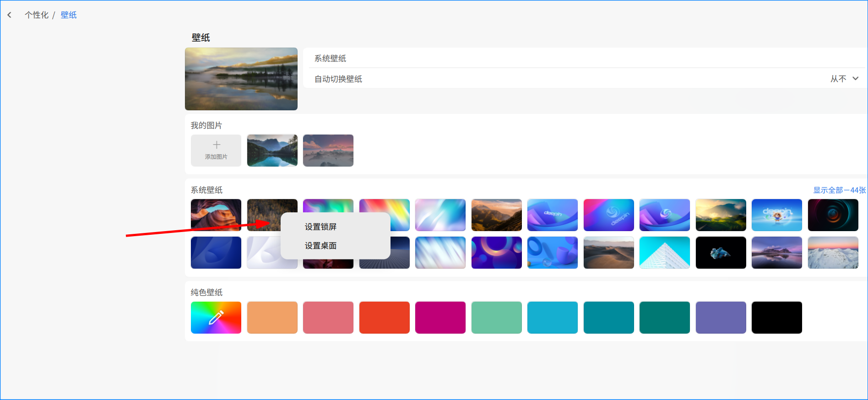
Task: Choose 设置锁屏 from the context menu
Action: (320, 227)
